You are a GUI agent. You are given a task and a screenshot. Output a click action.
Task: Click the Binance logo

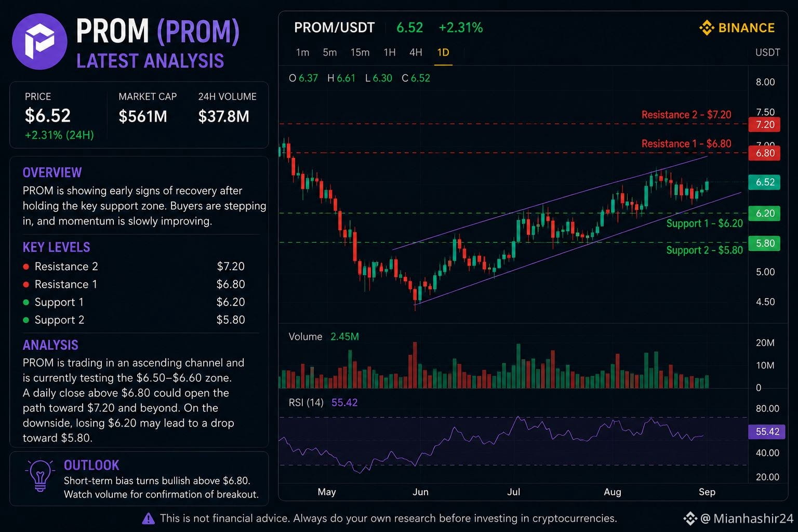[737, 28]
